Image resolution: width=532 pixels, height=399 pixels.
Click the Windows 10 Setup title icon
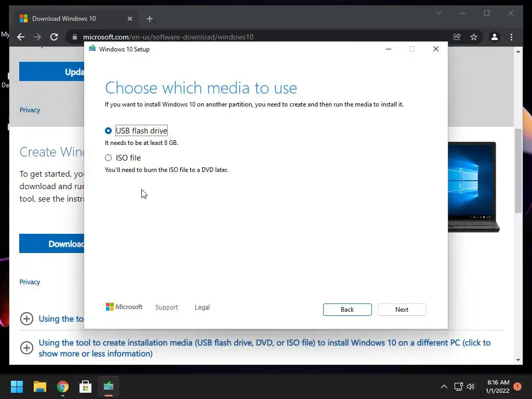(92, 49)
